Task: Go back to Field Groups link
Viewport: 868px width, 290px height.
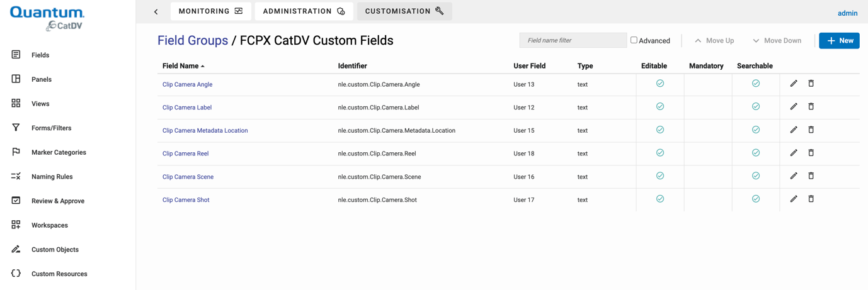Action: (x=193, y=40)
